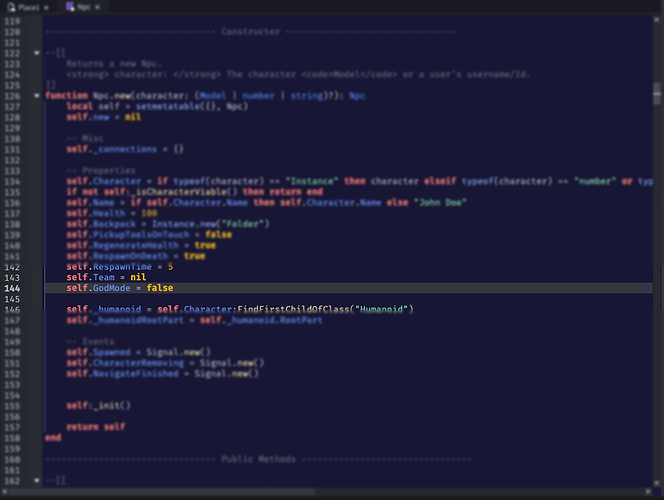Click the horizontal scrollbar left arrow
Screen dimensions: 664x500
(x=5, y=492)
